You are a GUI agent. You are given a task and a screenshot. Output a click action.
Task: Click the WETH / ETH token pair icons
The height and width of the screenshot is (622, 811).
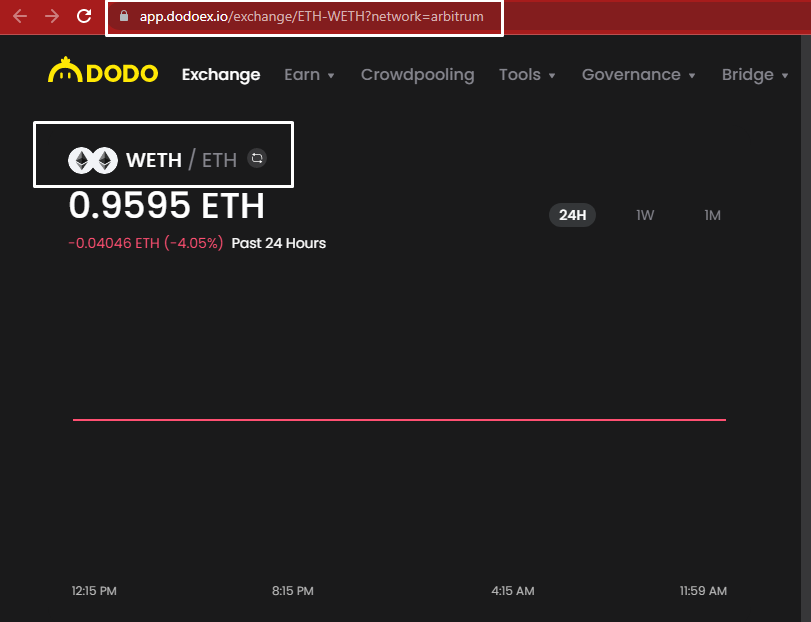(x=93, y=160)
